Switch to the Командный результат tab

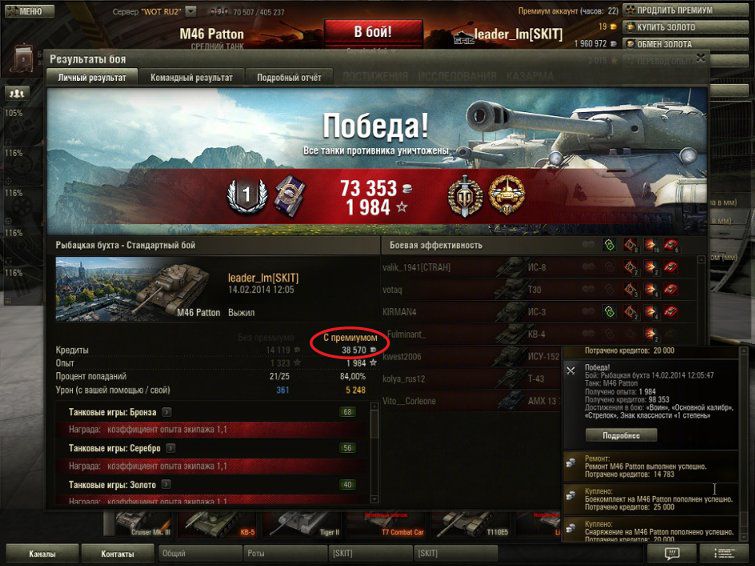pyautogui.click(x=192, y=78)
